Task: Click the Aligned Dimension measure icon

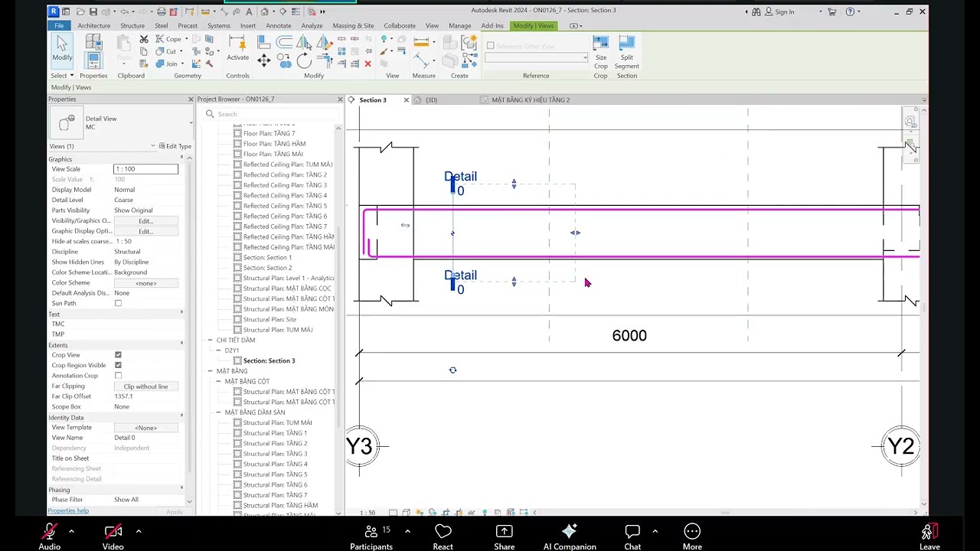Action: 421,43
